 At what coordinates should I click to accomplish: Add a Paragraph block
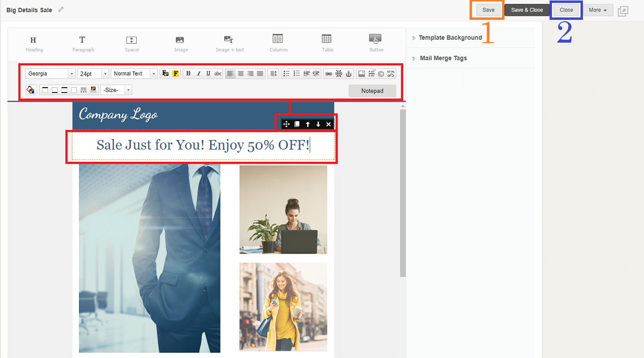pyautogui.click(x=83, y=43)
